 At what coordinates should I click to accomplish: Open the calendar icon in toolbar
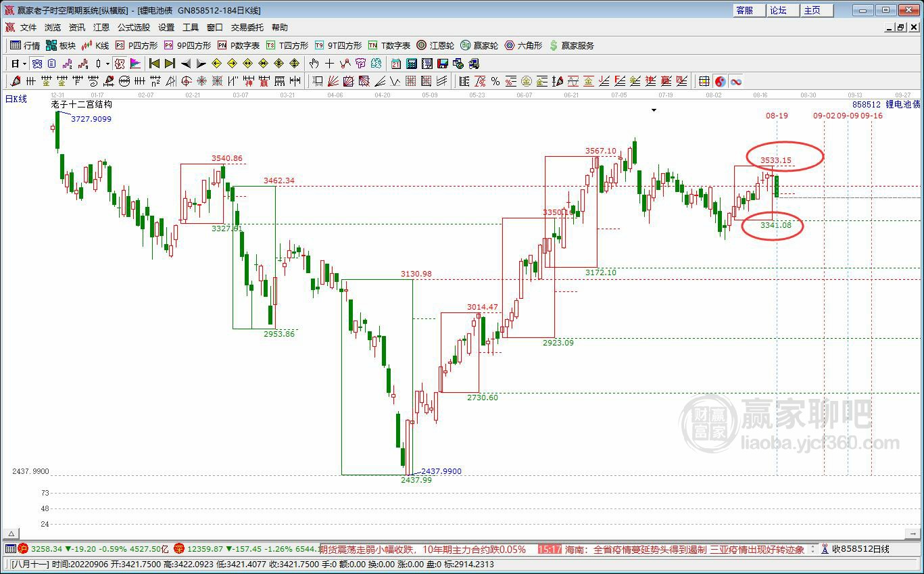(395, 64)
